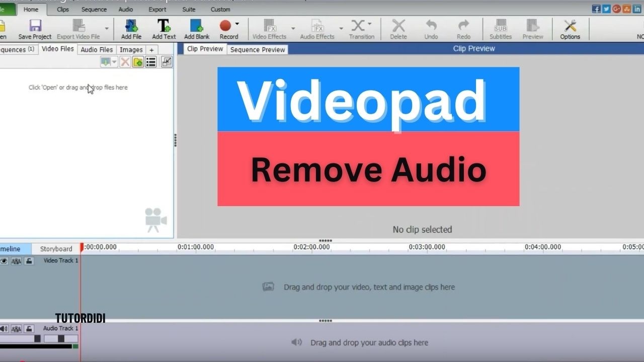Expand the Video Effects dropdown arrow

tap(293, 29)
